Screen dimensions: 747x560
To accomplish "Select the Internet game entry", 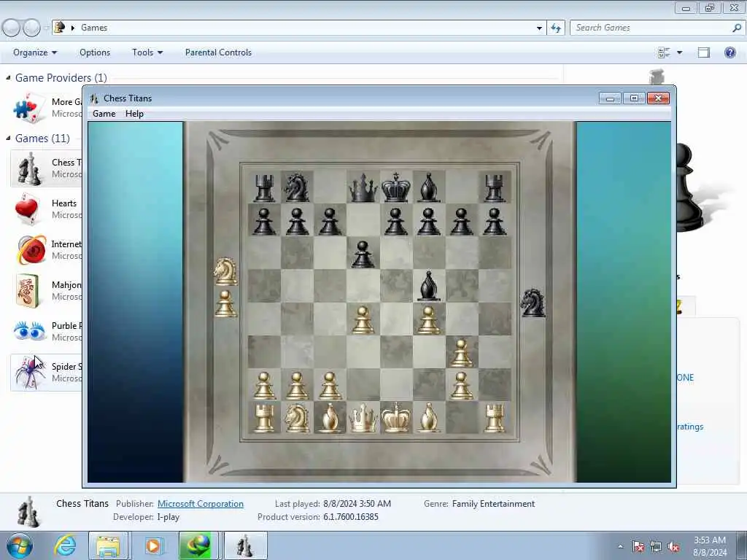I will (46, 250).
